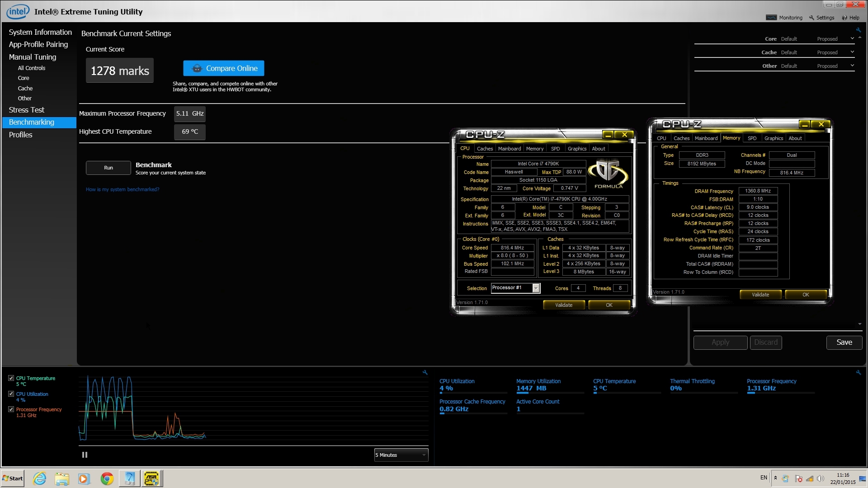The width and height of the screenshot is (868, 488).
Task: Open volume speaker tray icon
Action: point(821,479)
